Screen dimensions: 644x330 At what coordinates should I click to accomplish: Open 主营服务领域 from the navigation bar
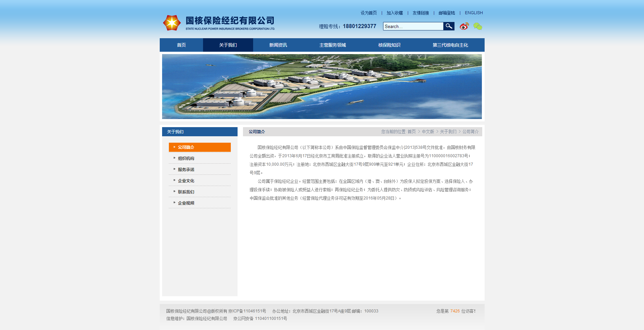332,45
